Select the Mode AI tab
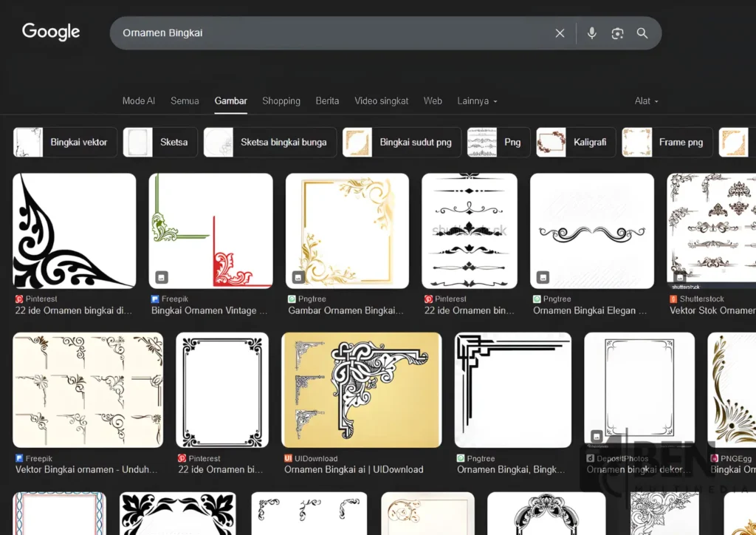The width and height of the screenshot is (756, 535). (x=139, y=101)
